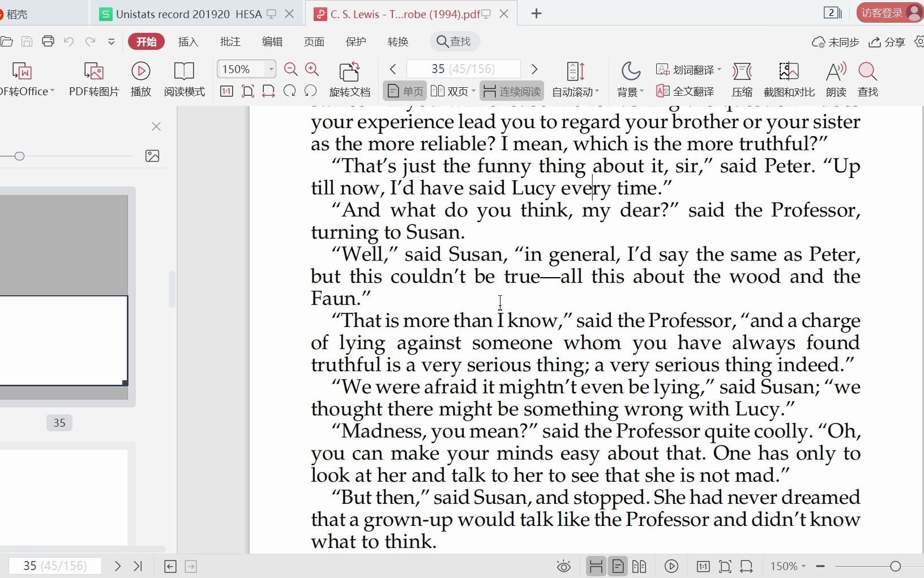Viewport: 924px width, 578px height.
Task: Expand the 双页 options arrow
Action: point(473,91)
